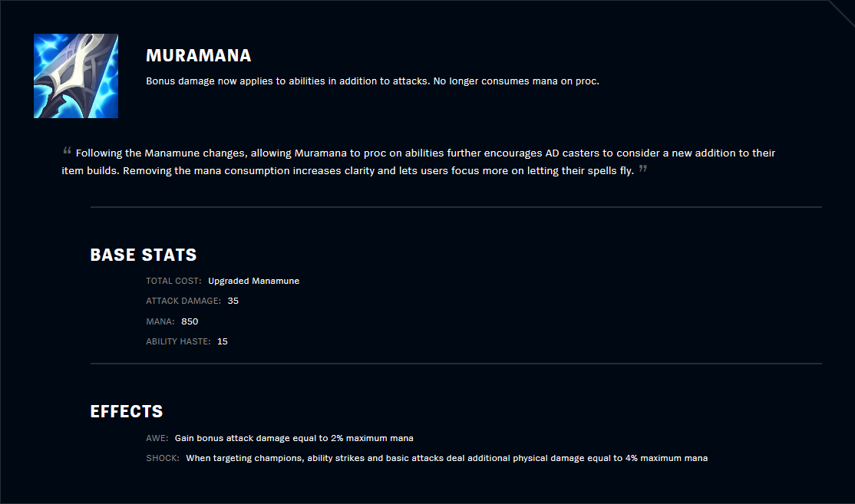Click the SHOCK additional physical damage description
855x504 pixels.
[x=447, y=458]
